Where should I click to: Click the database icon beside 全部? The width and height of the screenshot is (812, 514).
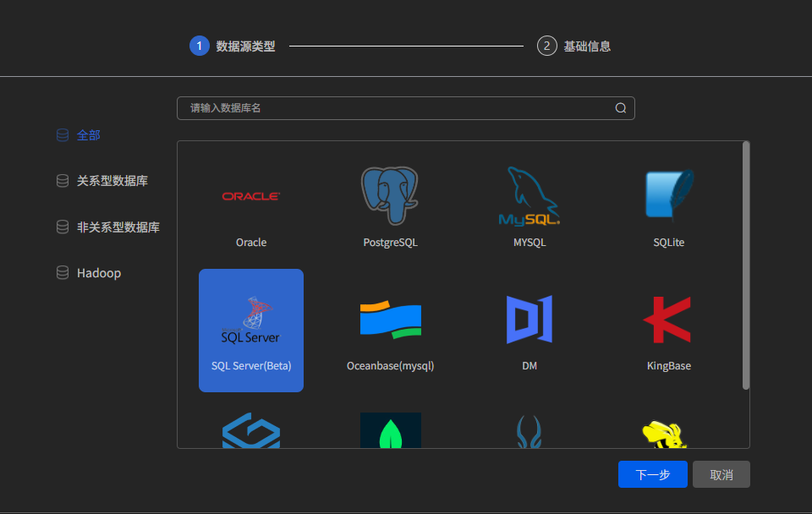[x=62, y=135]
